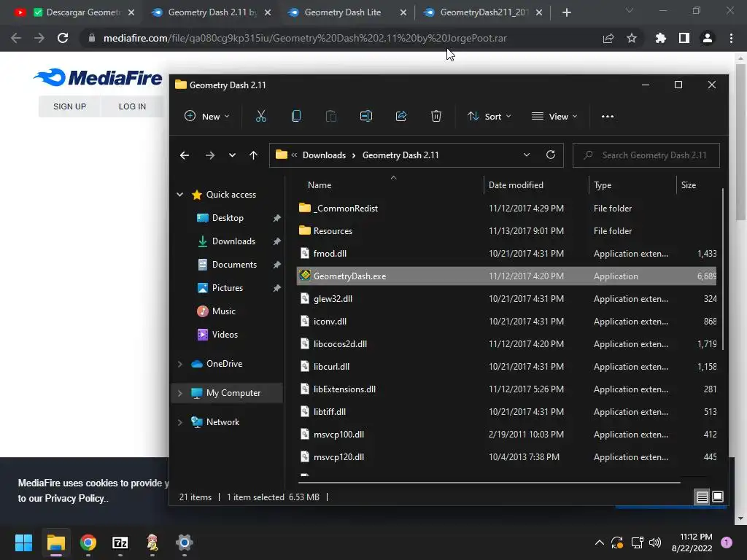Screen dimensions: 747x560
Task: Select Downloads in the navigation pane
Action: click(x=233, y=241)
